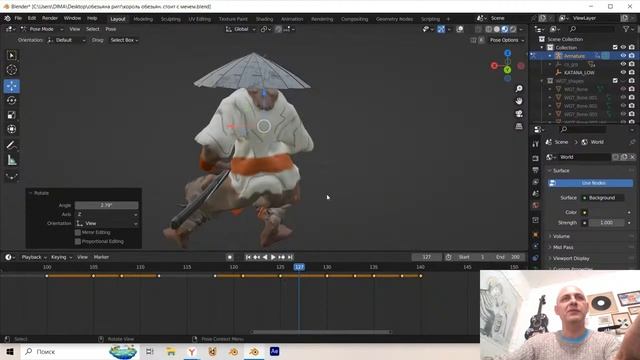Switch to Solid viewport shading
Image resolution: width=640 pixels, height=360 pixels.
click(497, 29)
